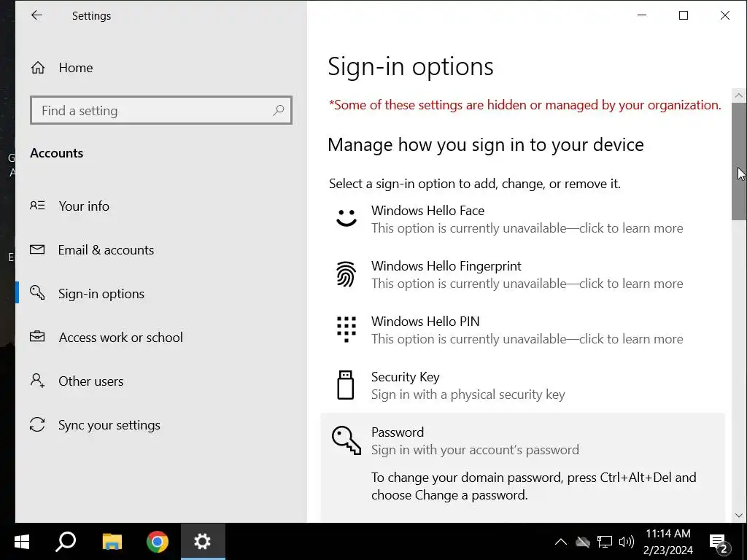
Task: Open the volume speaker tray icon
Action: 626,542
